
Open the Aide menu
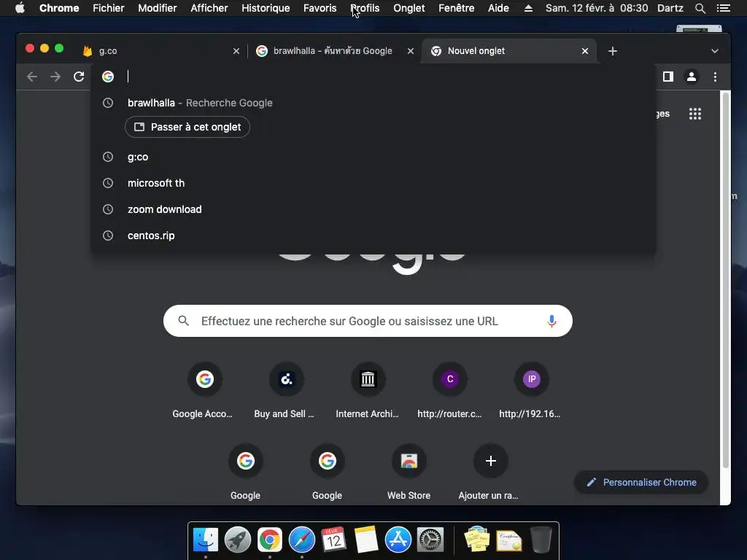(498, 8)
